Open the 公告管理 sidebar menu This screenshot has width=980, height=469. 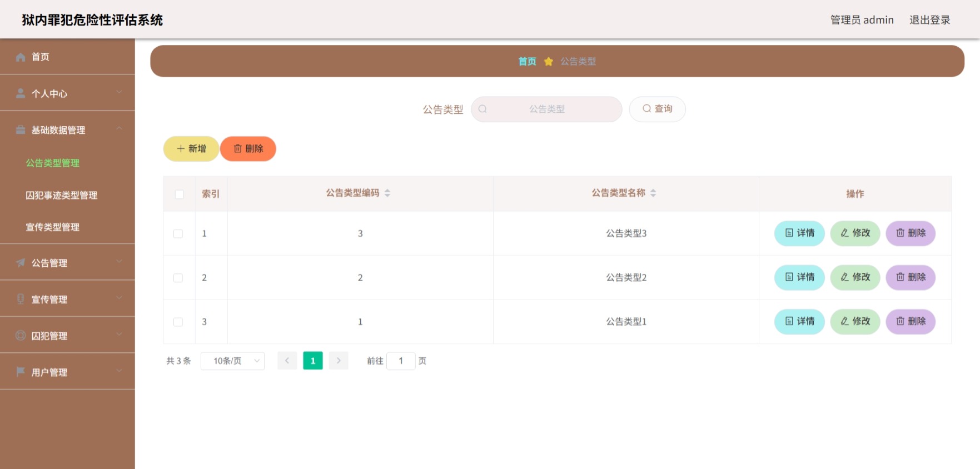[x=67, y=262]
